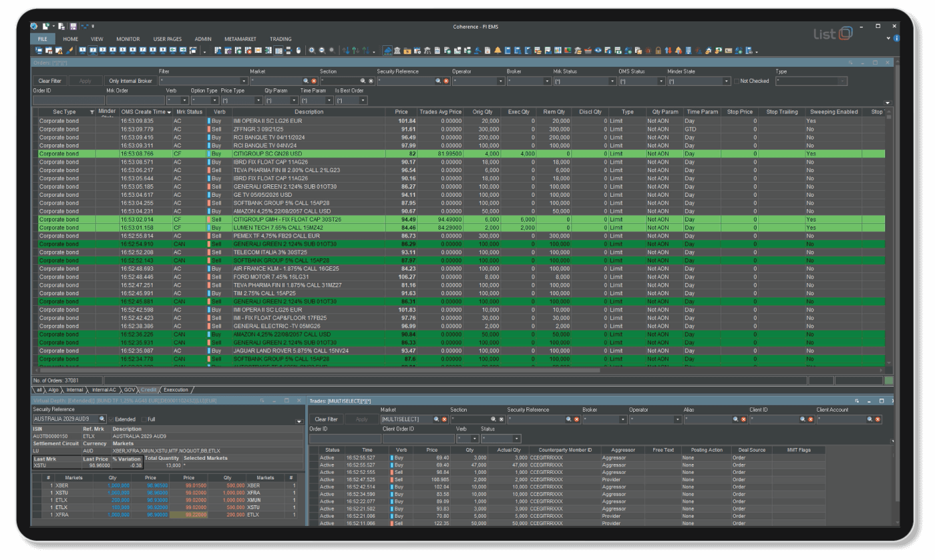Click the search icon beside AUSTRALIA 2029 AUD9
The height and width of the screenshot is (560, 935).
[102, 418]
